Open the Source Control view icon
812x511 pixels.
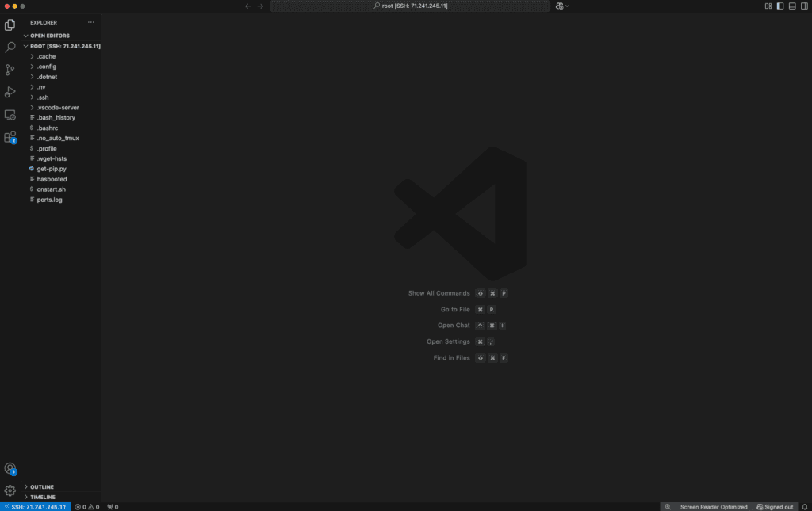(x=10, y=69)
